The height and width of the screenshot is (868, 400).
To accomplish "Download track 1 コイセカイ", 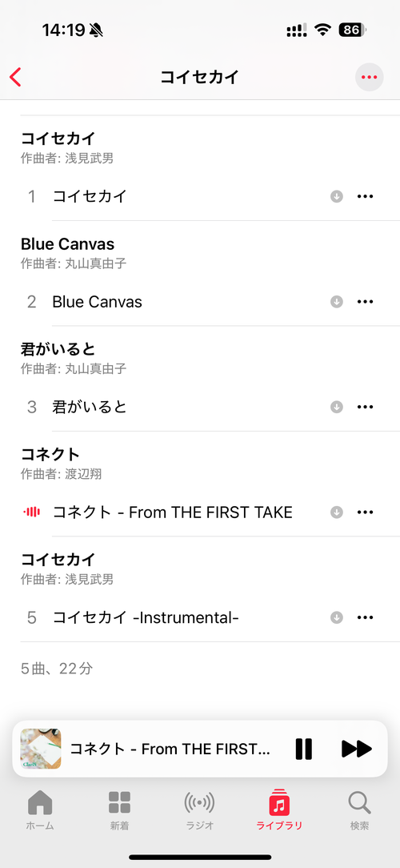I will coord(336,196).
